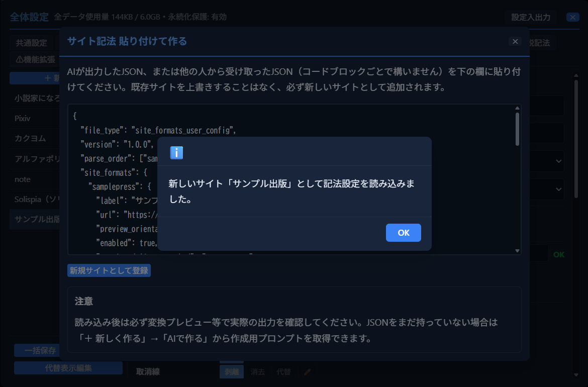Viewport: 588px width, 387px height.
Task: Click the background settings panel scrollbar
Action: (x=576, y=138)
